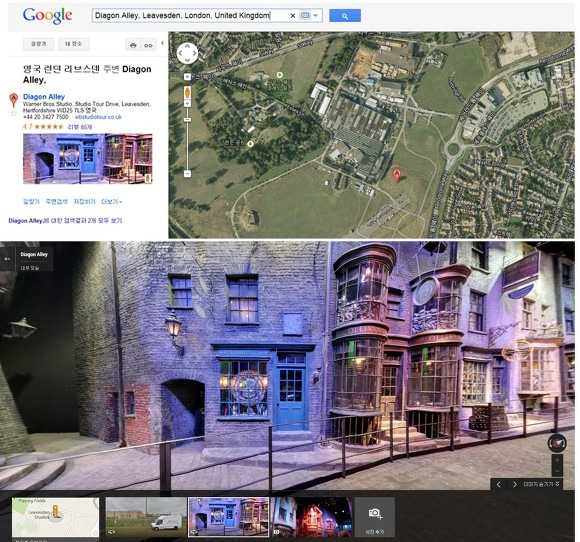Click the Google logo

(47, 16)
